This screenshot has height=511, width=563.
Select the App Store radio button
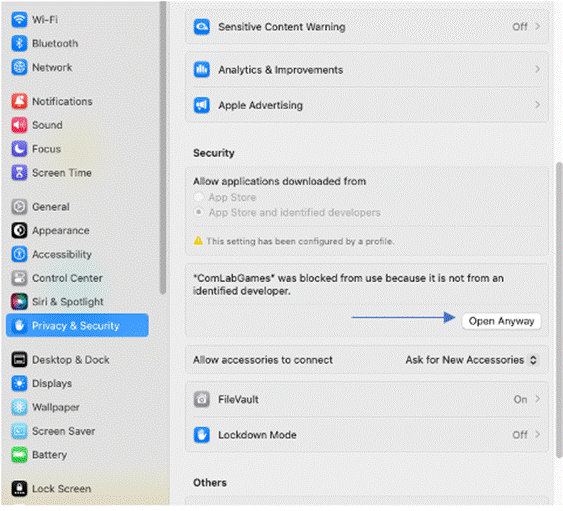199,197
